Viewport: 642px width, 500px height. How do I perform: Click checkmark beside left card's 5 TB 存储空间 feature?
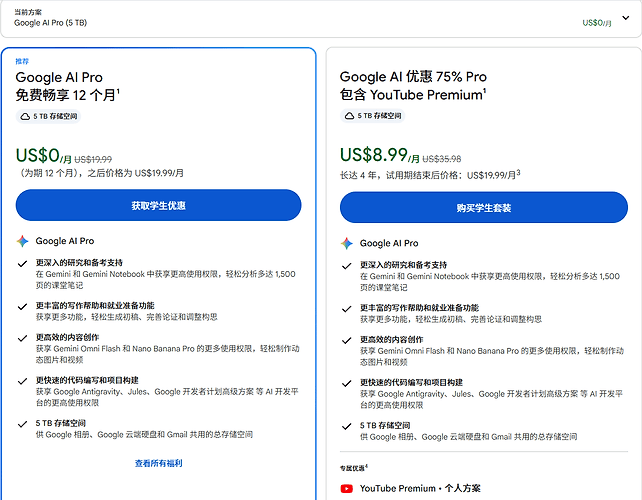pos(23,424)
